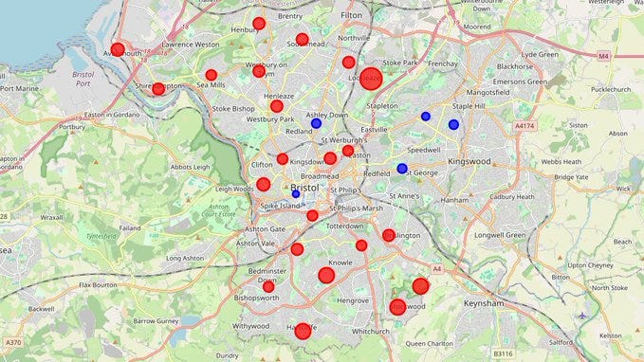Click the Flax Bourton label
644x362 pixels.
click(x=98, y=285)
